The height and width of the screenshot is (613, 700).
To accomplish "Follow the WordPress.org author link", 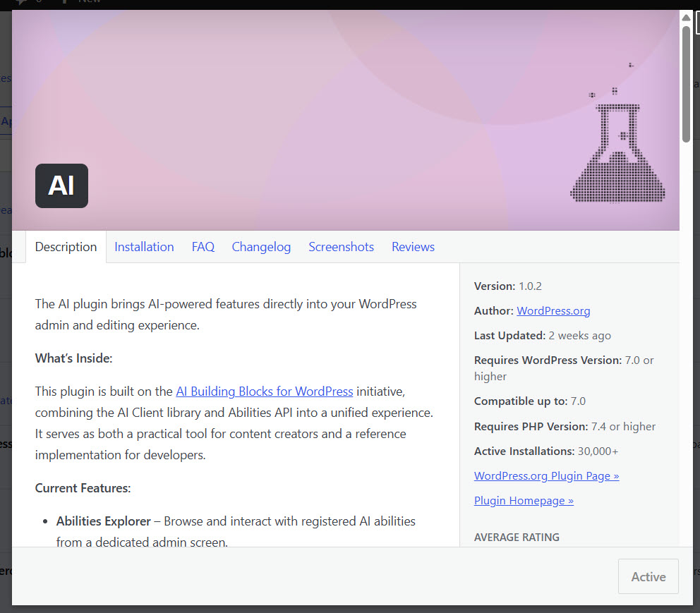I will pos(553,311).
